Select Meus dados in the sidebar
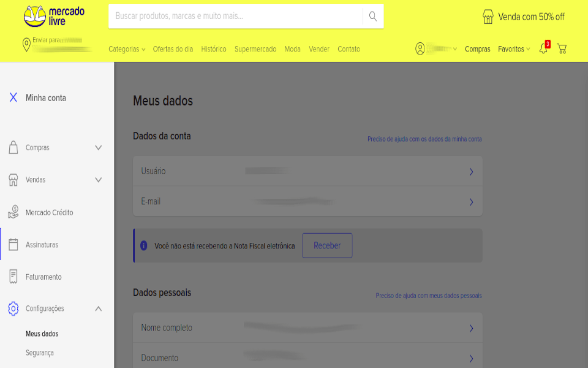 pos(42,334)
